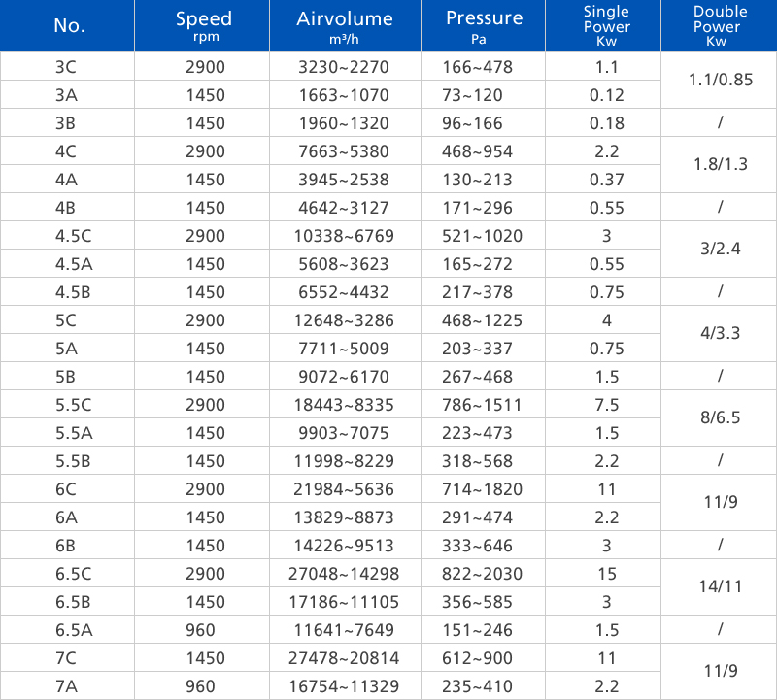Click double power value 8/6.5
The width and height of the screenshot is (777, 700).
click(718, 418)
